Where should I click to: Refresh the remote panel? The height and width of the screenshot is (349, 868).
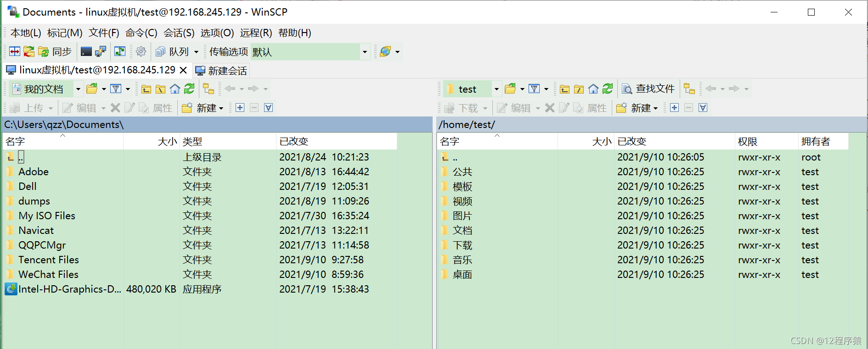608,89
